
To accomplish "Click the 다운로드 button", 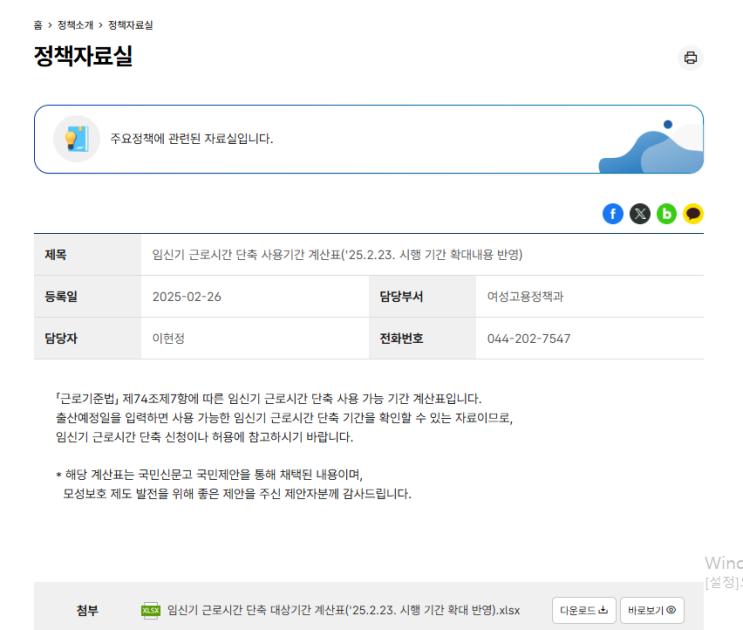I will [584, 610].
